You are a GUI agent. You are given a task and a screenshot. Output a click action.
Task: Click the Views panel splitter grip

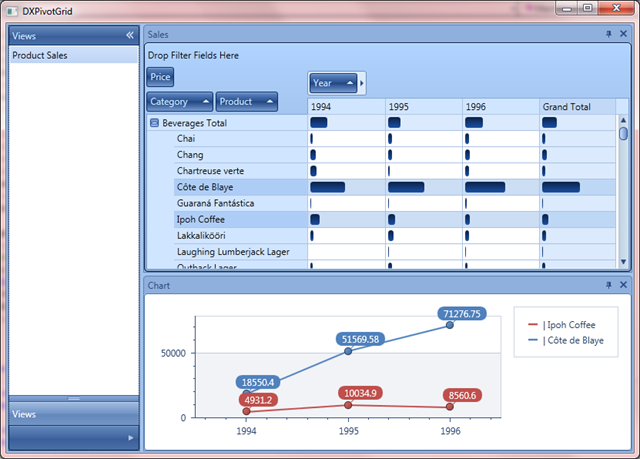point(73,398)
